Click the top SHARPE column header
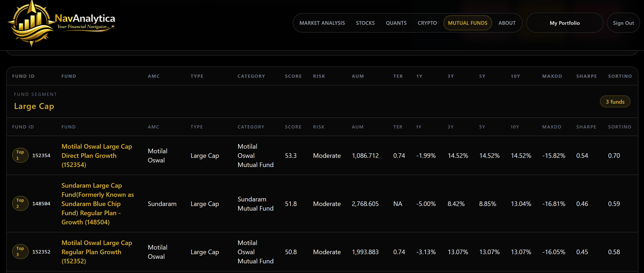The height and width of the screenshot is (273, 644). coord(586,76)
